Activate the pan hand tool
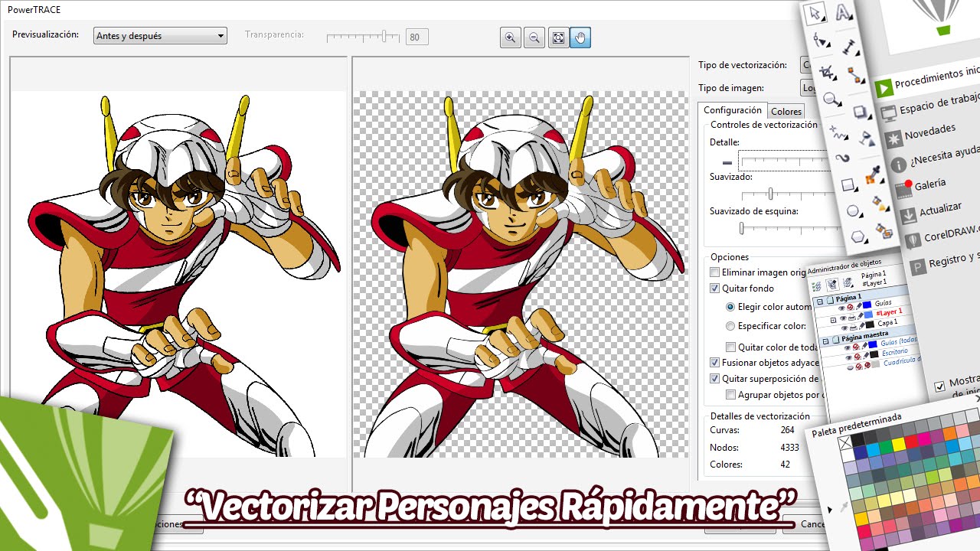 [x=580, y=37]
